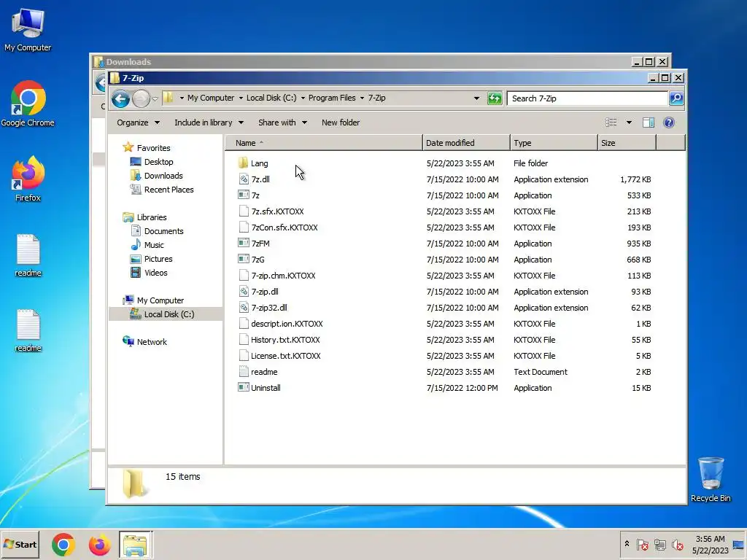Launch Chrome from the taskbar
The width and height of the screenshot is (747, 560).
(x=63, y=545)
